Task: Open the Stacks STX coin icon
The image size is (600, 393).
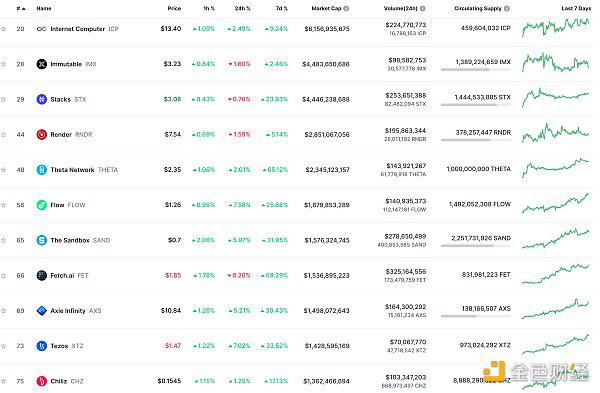Action: [41, 99]
